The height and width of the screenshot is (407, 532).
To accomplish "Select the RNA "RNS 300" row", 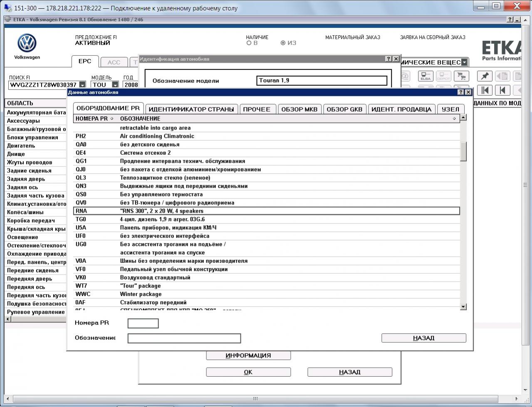I will coord(266,211).
